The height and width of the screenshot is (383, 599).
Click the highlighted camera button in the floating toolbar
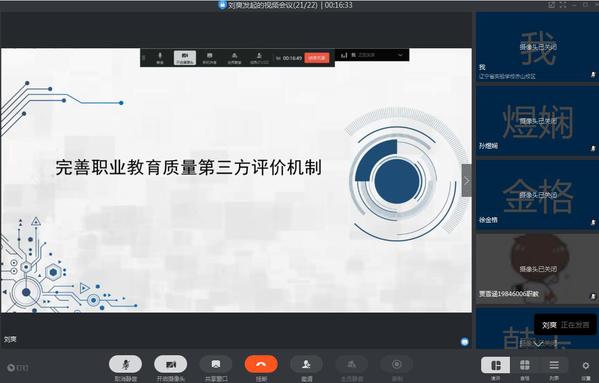pos(185,58)
